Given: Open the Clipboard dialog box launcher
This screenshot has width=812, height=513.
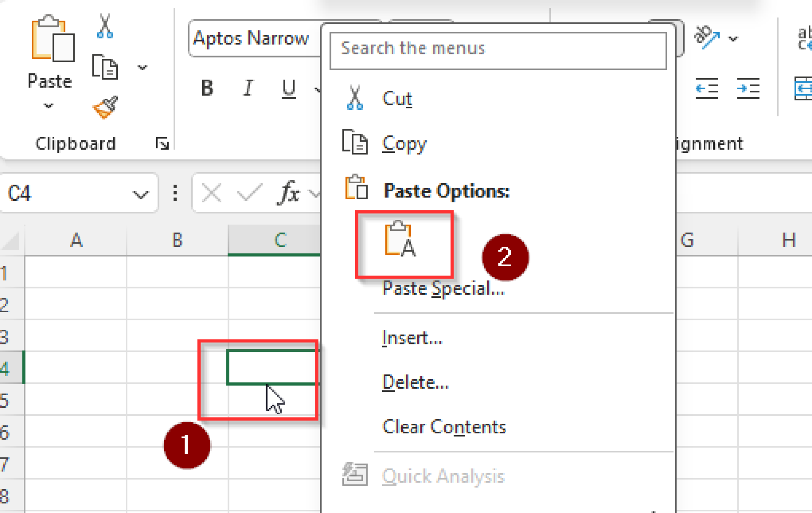Looking at the screenshot, I should click(162, 144).
